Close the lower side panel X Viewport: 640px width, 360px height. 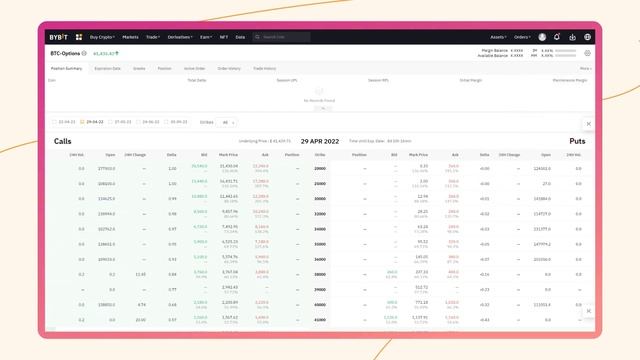[589, 311]
